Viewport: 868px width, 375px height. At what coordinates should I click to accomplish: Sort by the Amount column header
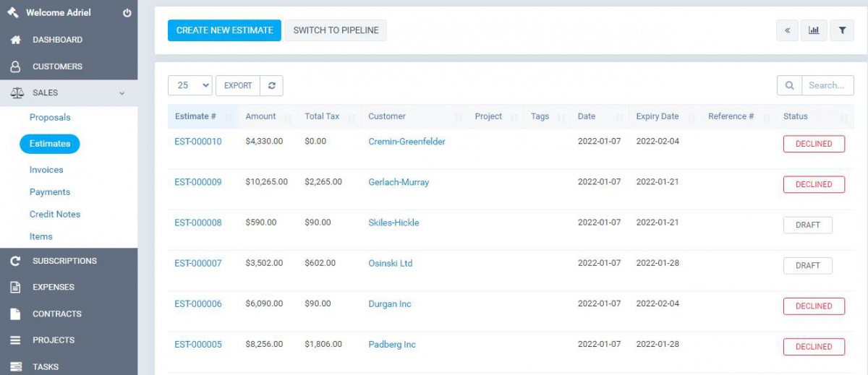[260, 116]
